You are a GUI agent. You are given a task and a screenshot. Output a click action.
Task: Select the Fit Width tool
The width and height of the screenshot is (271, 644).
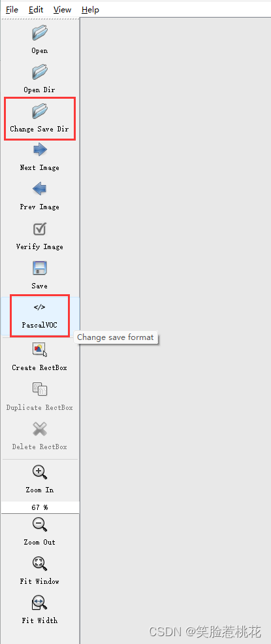click(x=40, y=603)
